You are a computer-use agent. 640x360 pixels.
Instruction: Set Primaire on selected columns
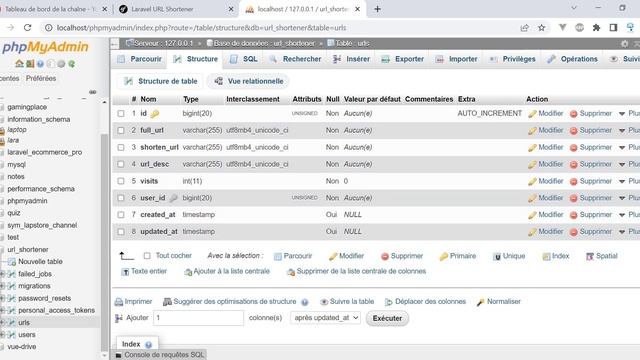(457, 256)
